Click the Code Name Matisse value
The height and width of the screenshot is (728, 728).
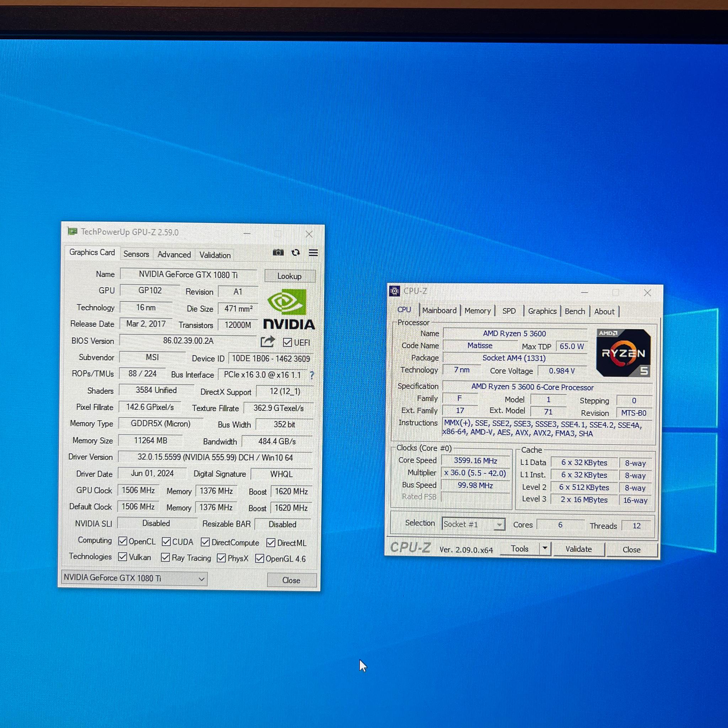(x=480, y=346)
